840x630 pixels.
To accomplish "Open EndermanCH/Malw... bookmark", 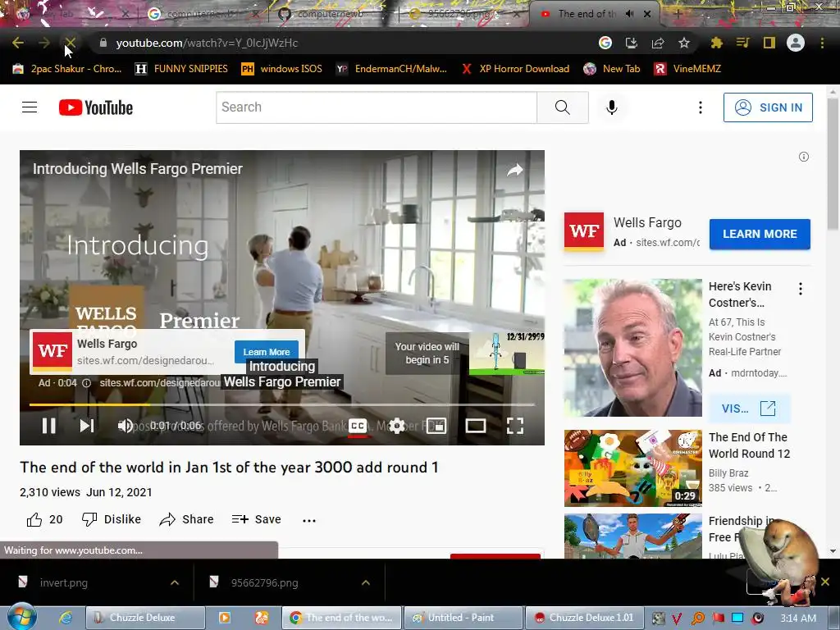I will tap(391, 69).
